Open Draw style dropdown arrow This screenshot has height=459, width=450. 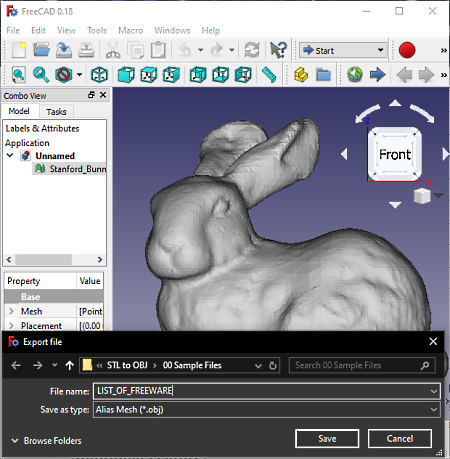point(79,75)
